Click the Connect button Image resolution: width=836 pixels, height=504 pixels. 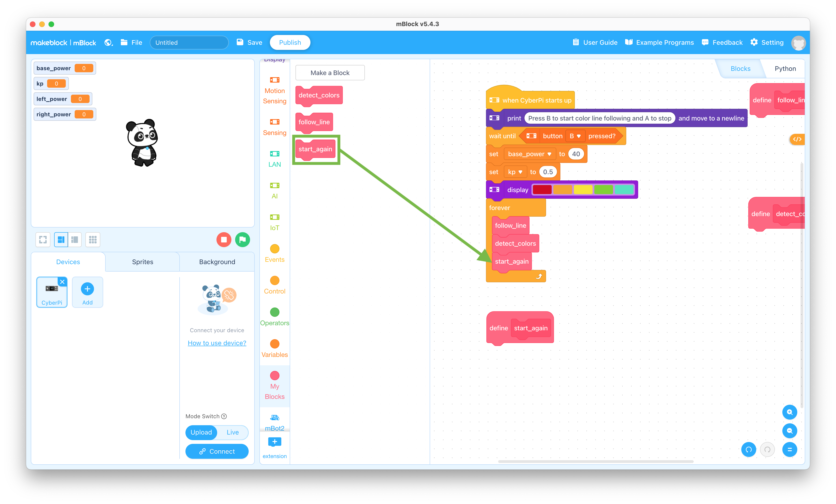click(x=217, y=451)
